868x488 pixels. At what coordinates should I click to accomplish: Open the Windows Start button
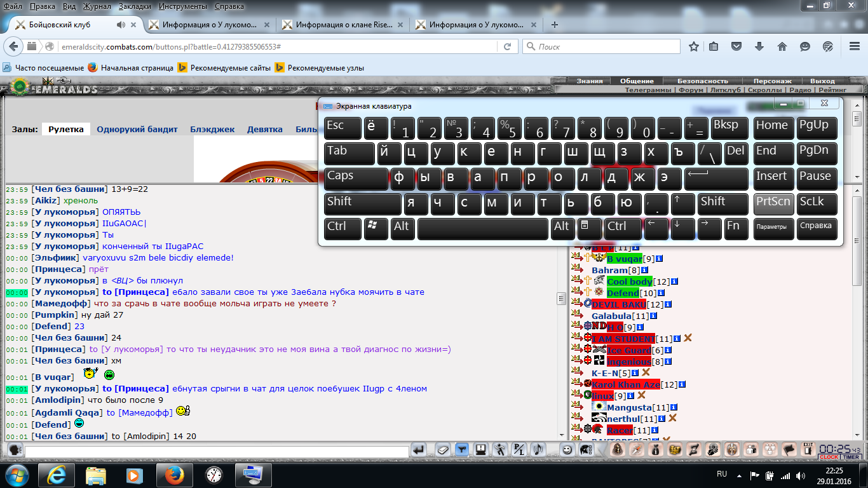[x=17, y=475]
